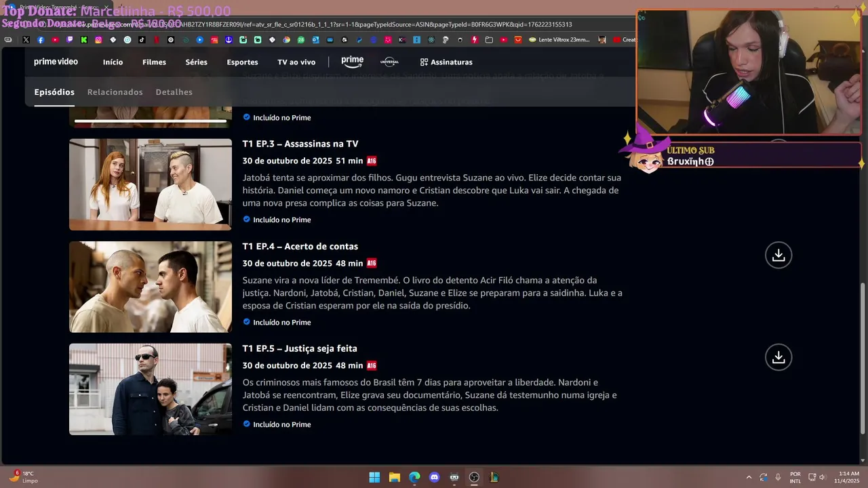This screenshot has width=868, height=488.
Task: Open title T1 EP.3 – Assassinas na TV
Action: (x=300, y=144)
